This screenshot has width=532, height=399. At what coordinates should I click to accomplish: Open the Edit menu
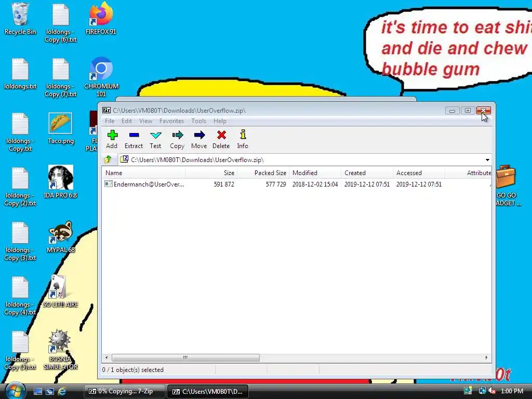pos(127,121)
